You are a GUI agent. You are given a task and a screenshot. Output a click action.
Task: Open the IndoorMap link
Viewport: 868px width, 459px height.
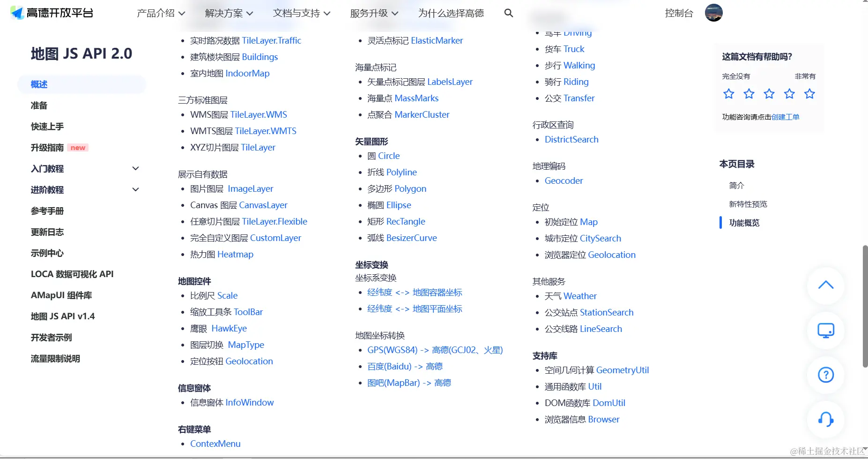247,73
